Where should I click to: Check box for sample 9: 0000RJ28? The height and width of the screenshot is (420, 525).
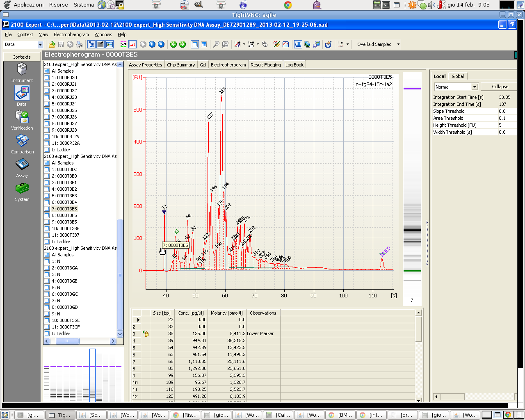tap(47, 130)
